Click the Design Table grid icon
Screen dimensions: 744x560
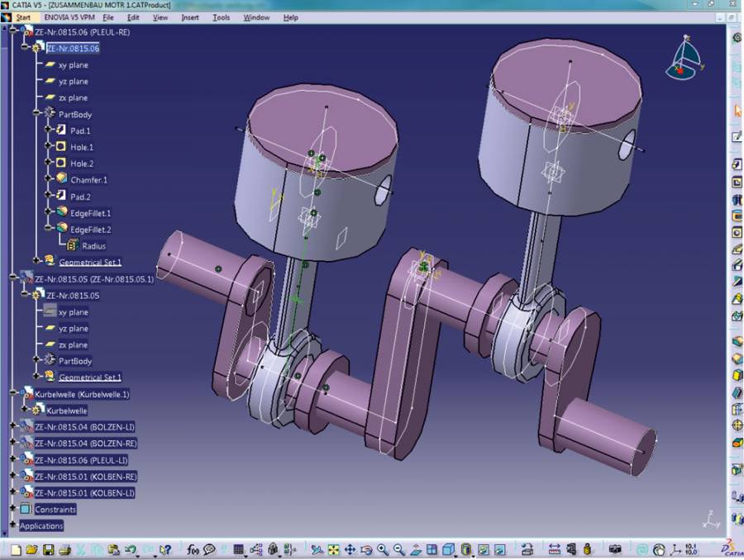click(x=239, y=549)
